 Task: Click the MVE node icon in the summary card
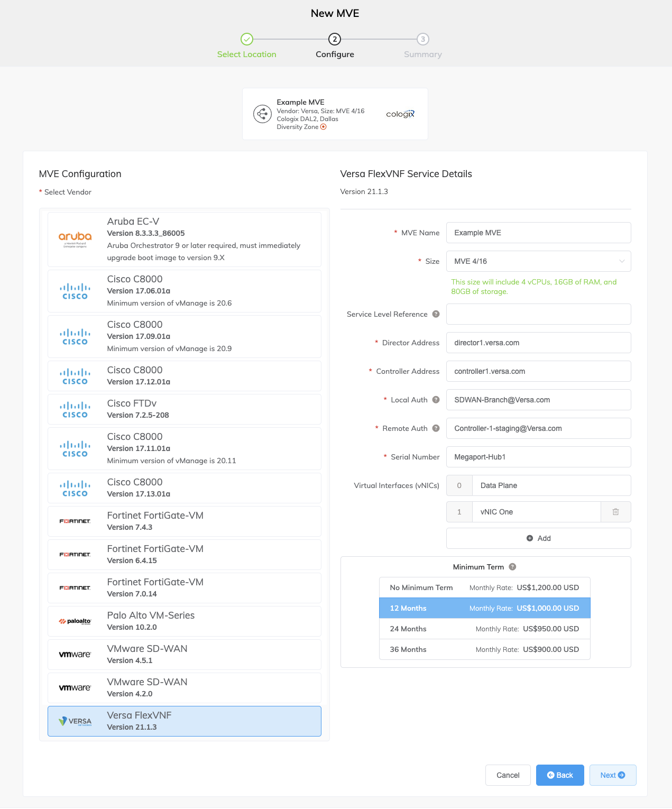coord(262,114)
